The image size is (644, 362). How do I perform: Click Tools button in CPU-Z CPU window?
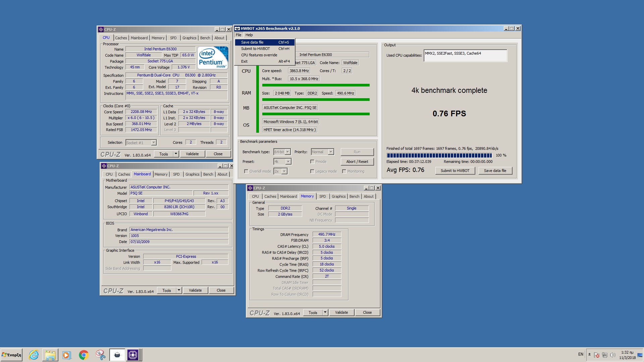coord(164,154)
